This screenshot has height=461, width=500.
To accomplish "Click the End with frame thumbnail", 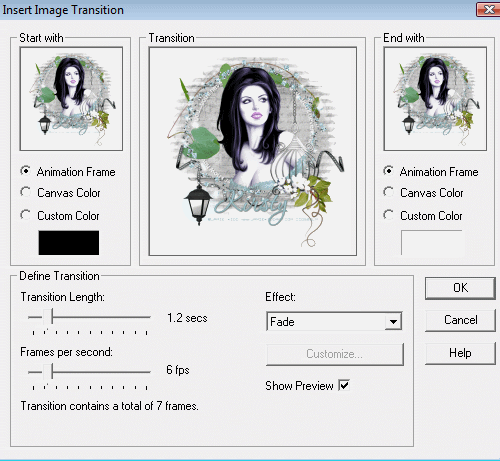I will point(435,99).
